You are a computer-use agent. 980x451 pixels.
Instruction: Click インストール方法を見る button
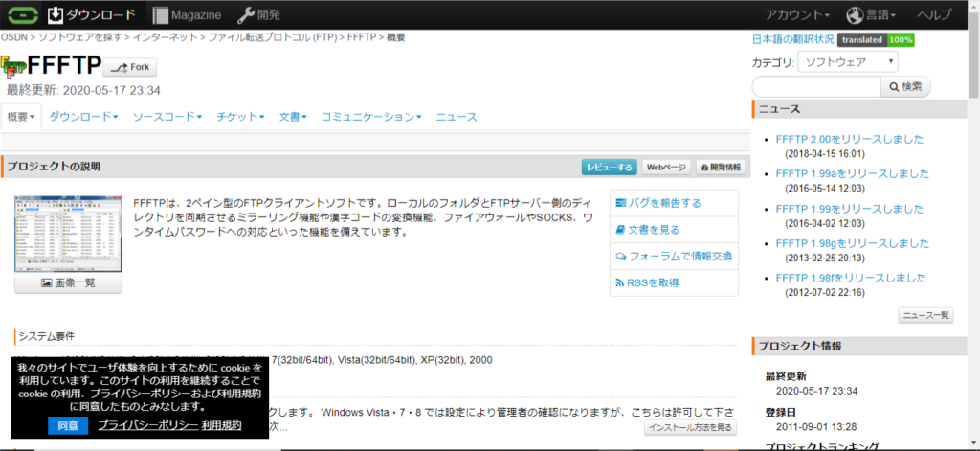click(x=691, y=428)
